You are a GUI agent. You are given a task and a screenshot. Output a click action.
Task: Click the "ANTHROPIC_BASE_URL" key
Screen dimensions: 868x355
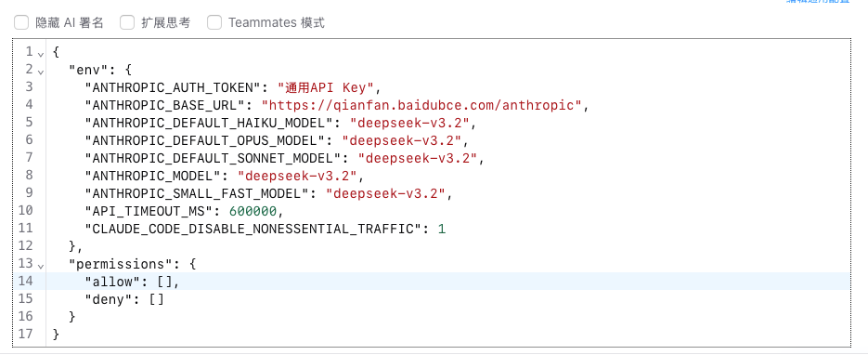click(165, 105)
